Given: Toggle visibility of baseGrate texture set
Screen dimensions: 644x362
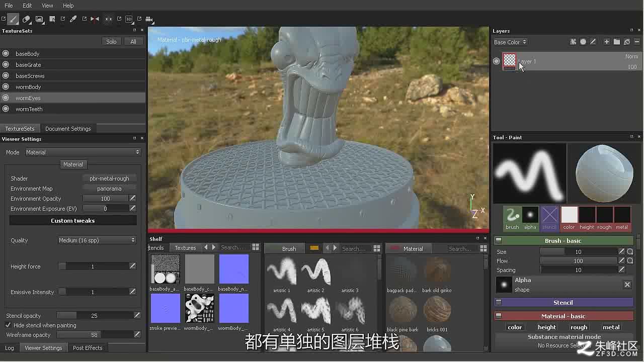Looking at the screenshot, I should pos(6,64).
